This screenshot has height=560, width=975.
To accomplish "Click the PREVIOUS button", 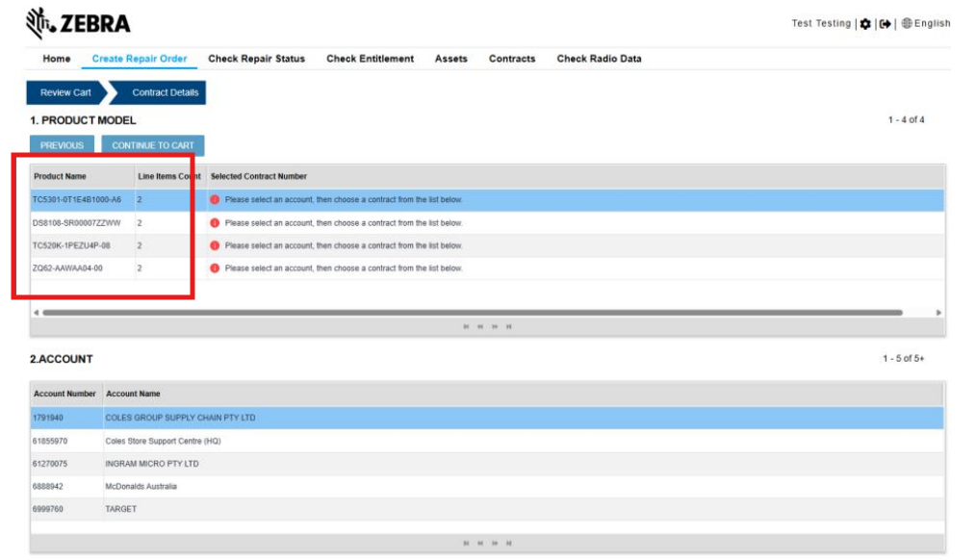I will pos(62,145).
